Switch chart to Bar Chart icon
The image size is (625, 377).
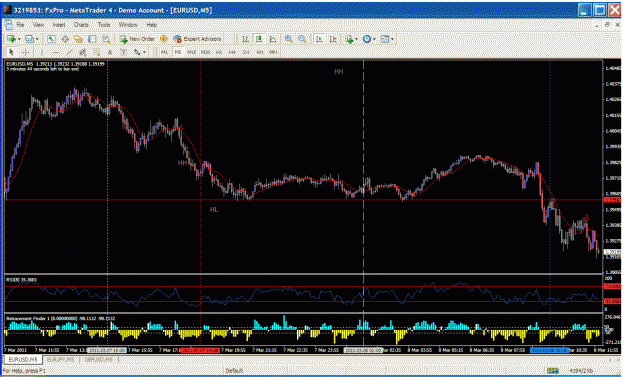point(246,39)
